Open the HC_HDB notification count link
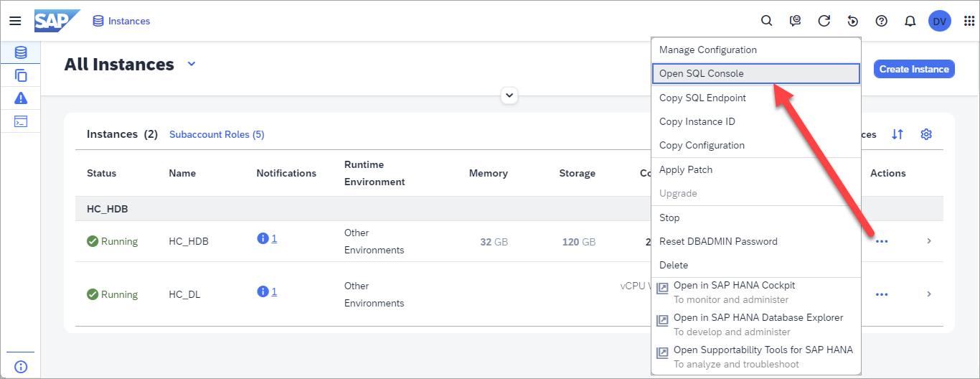The height and width of the screenshot is (379, 980). pyautogui.click(x=274, y=238)
